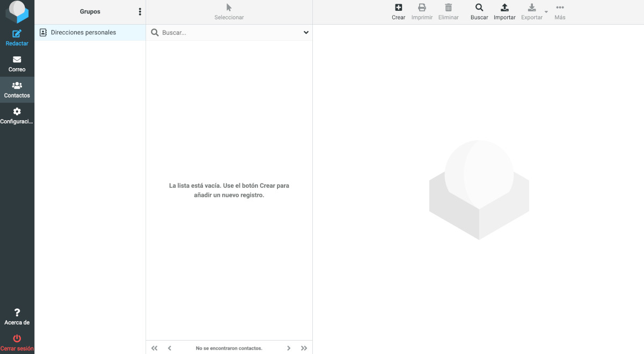Open Redactar to compose a message

click(17, 38)
